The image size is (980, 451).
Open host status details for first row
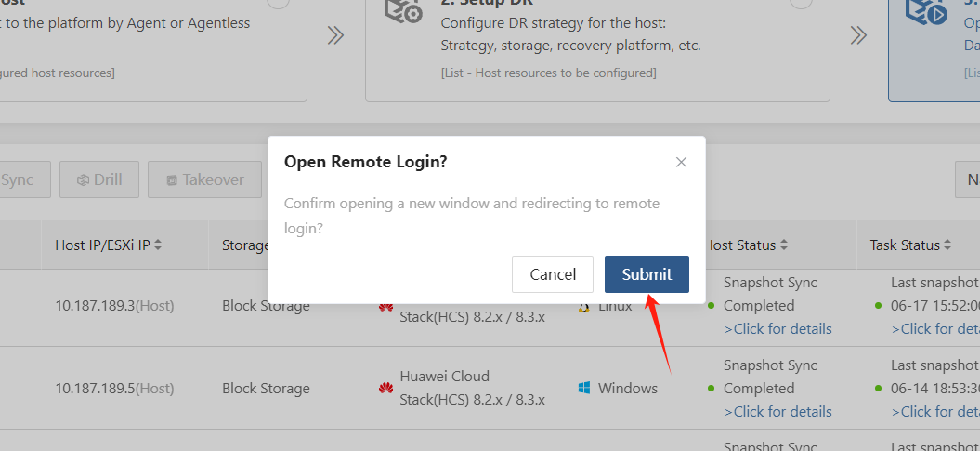(x=777, y=329)
